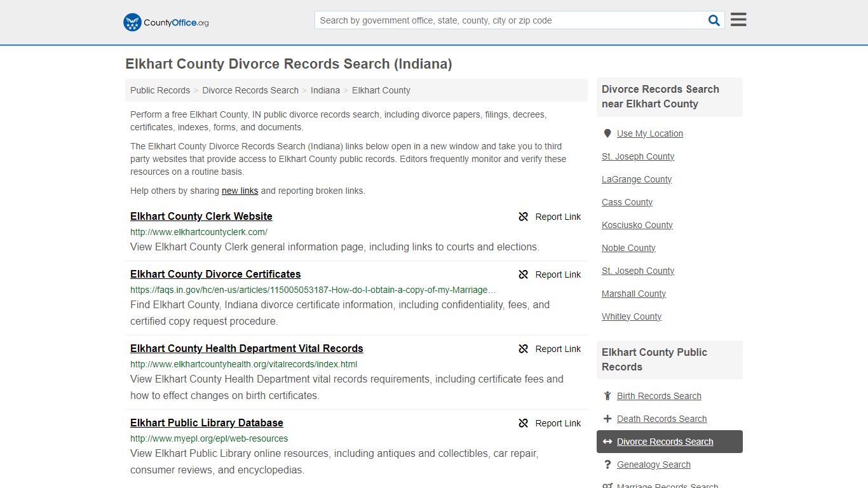Open Elkhart County Clerk Website title link
Screen dimensions: 868x488
pyautogui.click(x=201, y=217)
